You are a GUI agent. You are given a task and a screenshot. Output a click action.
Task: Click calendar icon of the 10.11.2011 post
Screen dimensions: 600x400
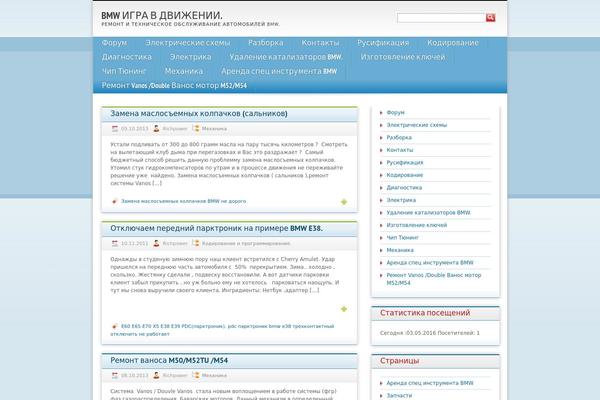point(115,243)
